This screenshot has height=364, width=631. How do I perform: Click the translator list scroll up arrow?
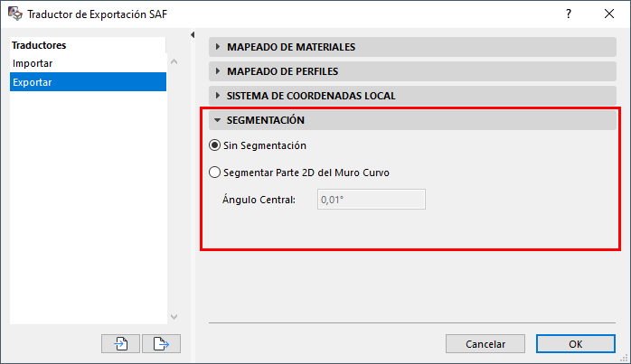click(x=174, y=61)
